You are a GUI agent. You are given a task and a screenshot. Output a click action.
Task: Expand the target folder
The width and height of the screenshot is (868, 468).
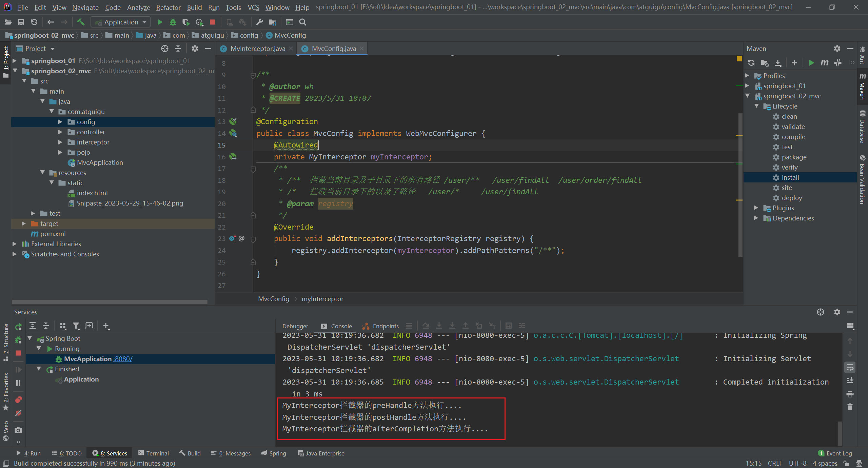pyautogui.click(x=24, y=223)
